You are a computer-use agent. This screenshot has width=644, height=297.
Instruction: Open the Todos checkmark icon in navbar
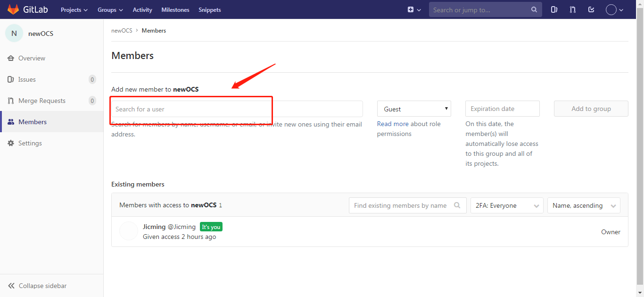[591, 9]
